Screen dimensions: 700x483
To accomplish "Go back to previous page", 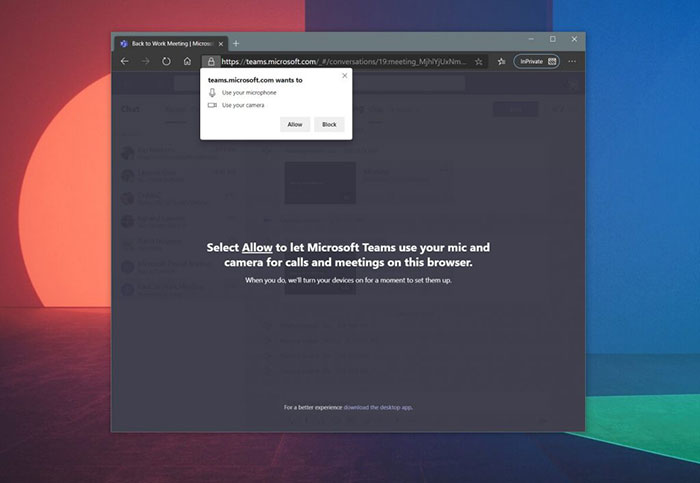I will click(125, 61).
